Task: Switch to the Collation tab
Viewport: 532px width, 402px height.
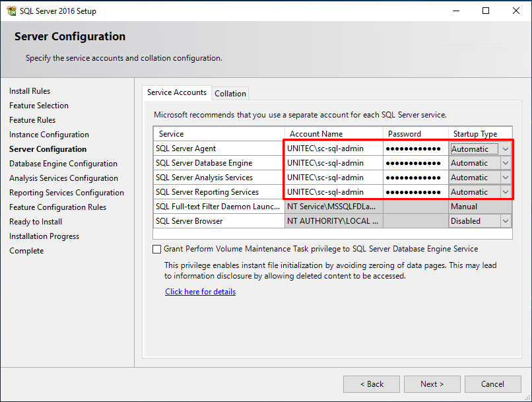Action: tap(230, 94)
